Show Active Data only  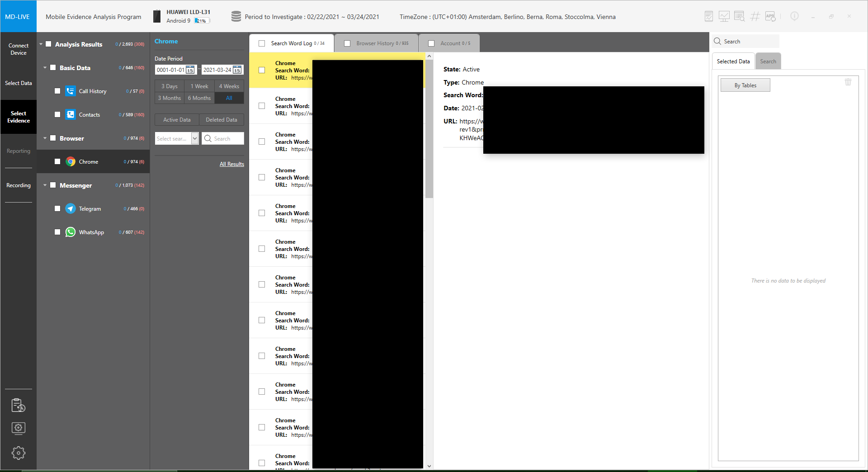[x=177, y=120]
